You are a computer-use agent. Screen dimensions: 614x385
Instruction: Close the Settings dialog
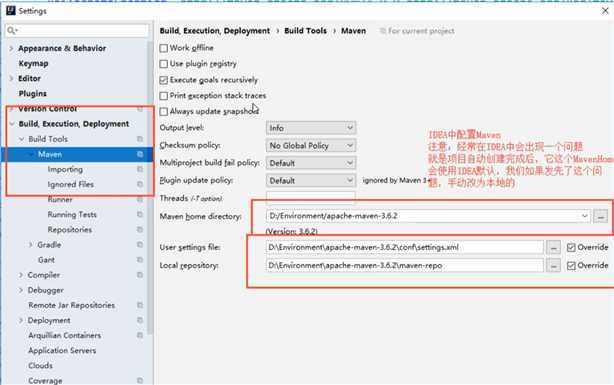pyautogui.click(x=605, y=11)
